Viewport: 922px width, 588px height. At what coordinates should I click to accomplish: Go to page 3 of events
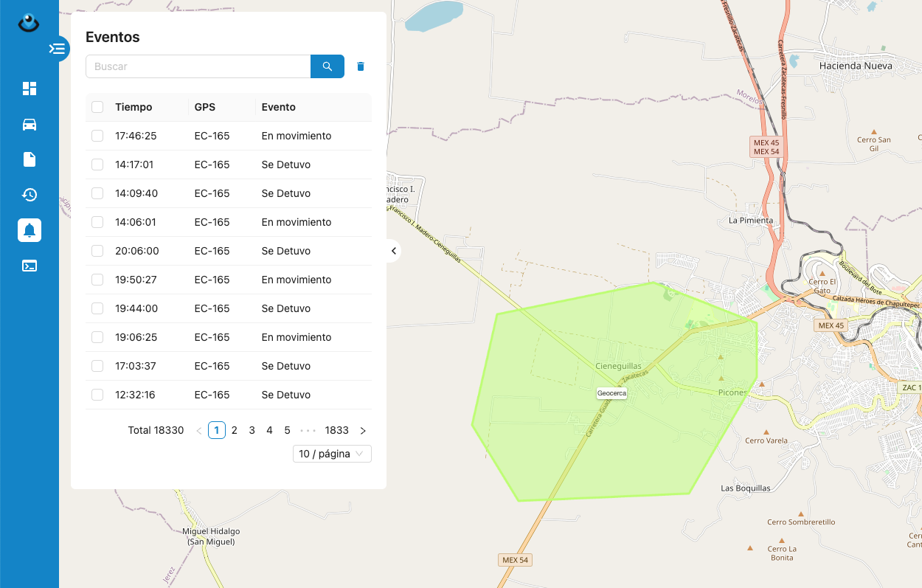[252, 430]
